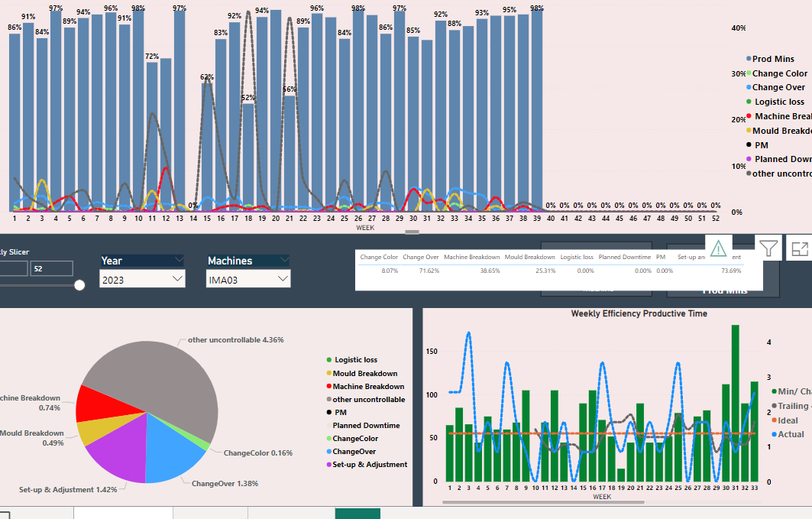Viewport: 812px width, 519px height.
Task: Click the ChangeColor 0.16% pie label
Action: tap(258, 453)
